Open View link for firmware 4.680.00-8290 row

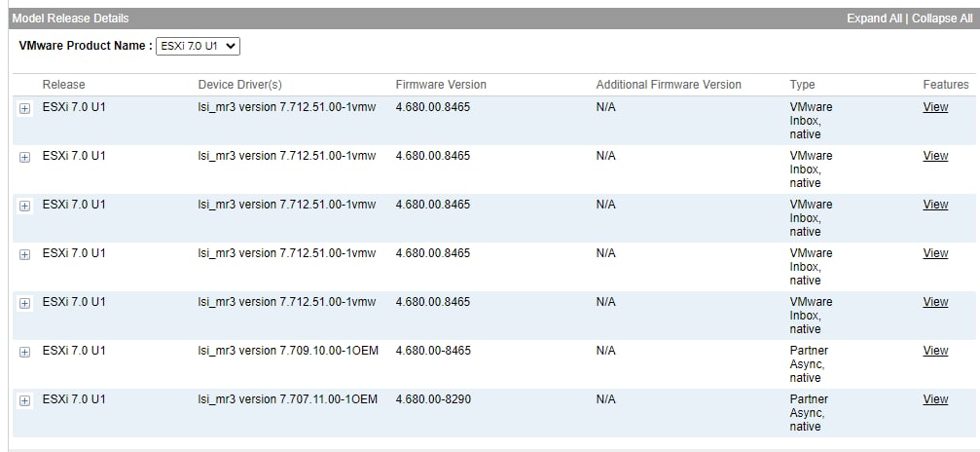click(935, 398)
